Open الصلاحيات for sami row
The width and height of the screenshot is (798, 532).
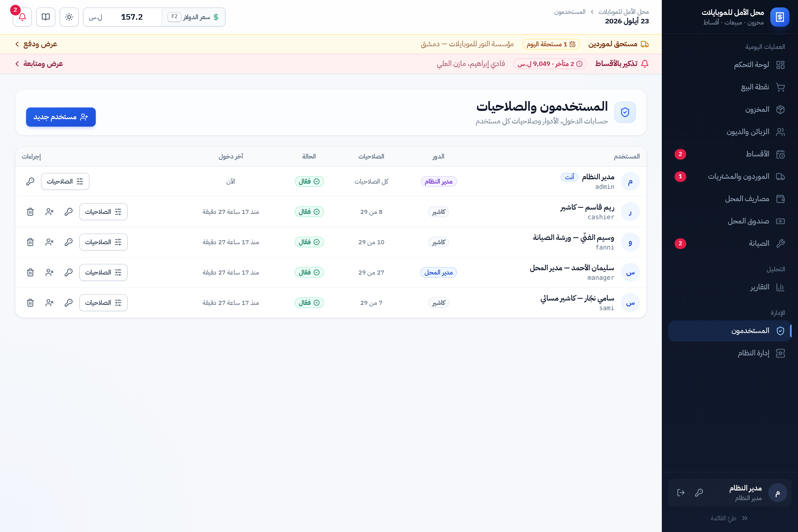tap(103, 303)
